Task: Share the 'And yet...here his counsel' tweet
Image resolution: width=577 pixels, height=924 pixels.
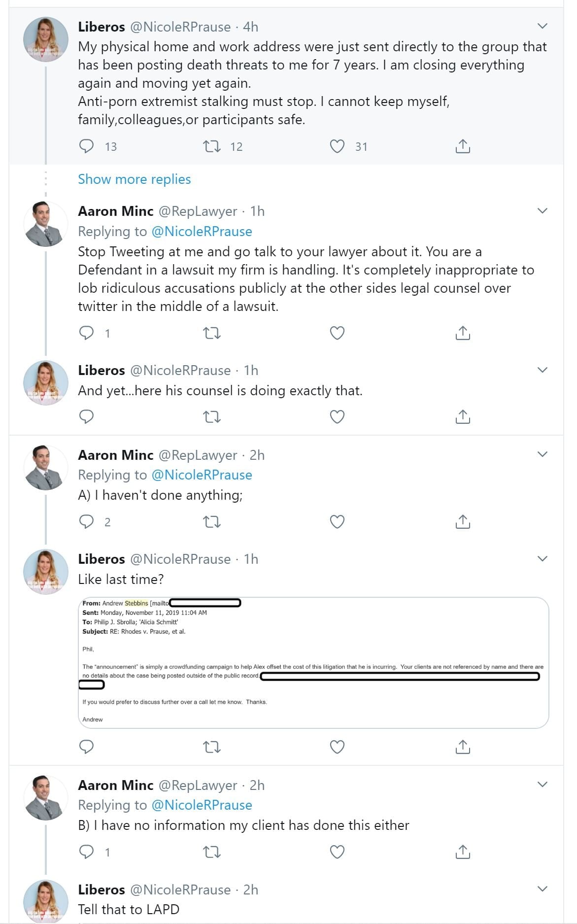Action: pyautogui.click(x=463, y=417)
